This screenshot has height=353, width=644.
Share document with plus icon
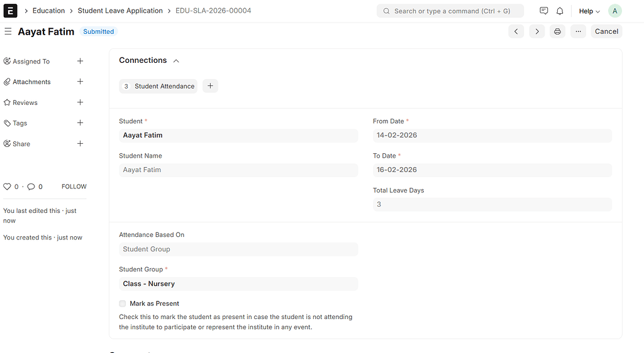[x=80, y=143]
